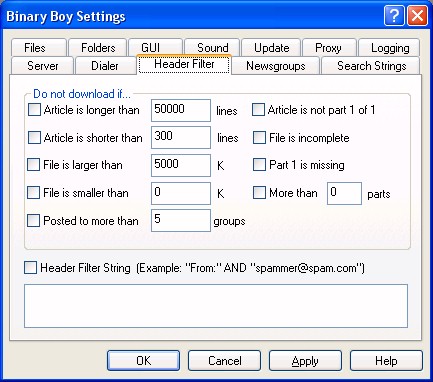The image size is (433, 382).
Task: Click the header filter string text area
Action: 216,306
